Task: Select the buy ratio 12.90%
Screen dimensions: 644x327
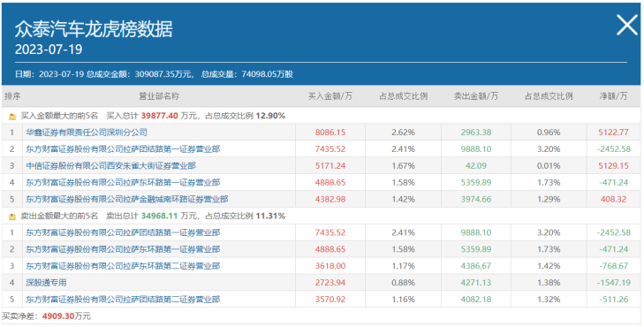Action: 270,116
